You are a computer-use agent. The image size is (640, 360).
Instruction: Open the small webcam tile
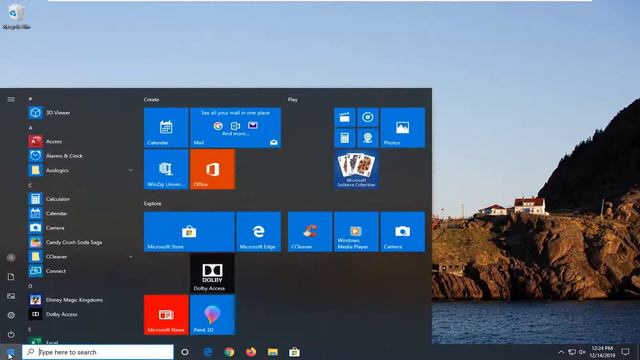(x=368, y=138)
